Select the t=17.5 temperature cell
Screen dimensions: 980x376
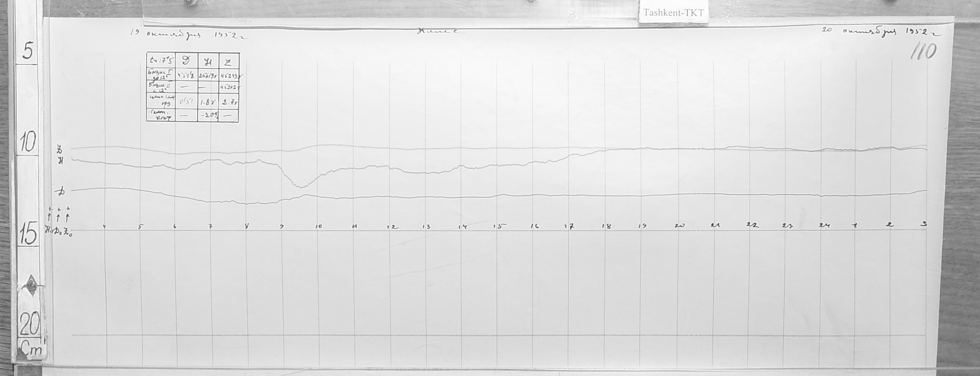(x=161, y=61)
